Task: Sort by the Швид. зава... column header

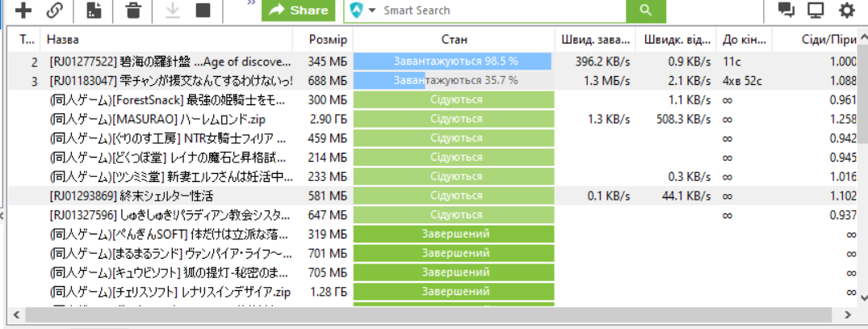Action: [x=595, y=40]
